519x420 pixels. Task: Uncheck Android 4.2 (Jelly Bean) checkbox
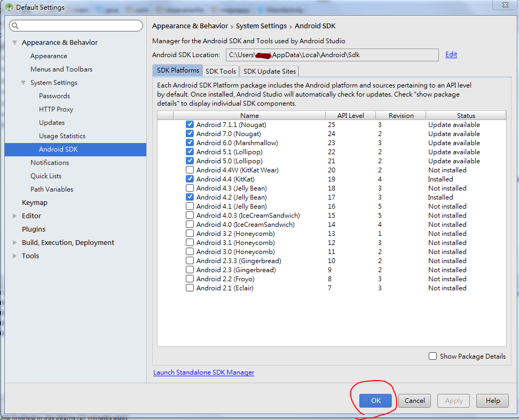click(190, 197)
